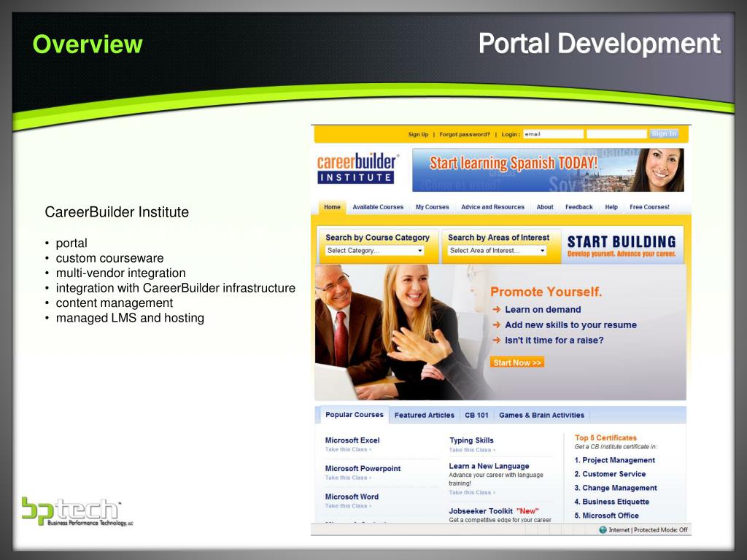Click the bptech logo on the slide
Viewport: 747px width, 560px height.
pyautogui.click(x=77, y=511)
